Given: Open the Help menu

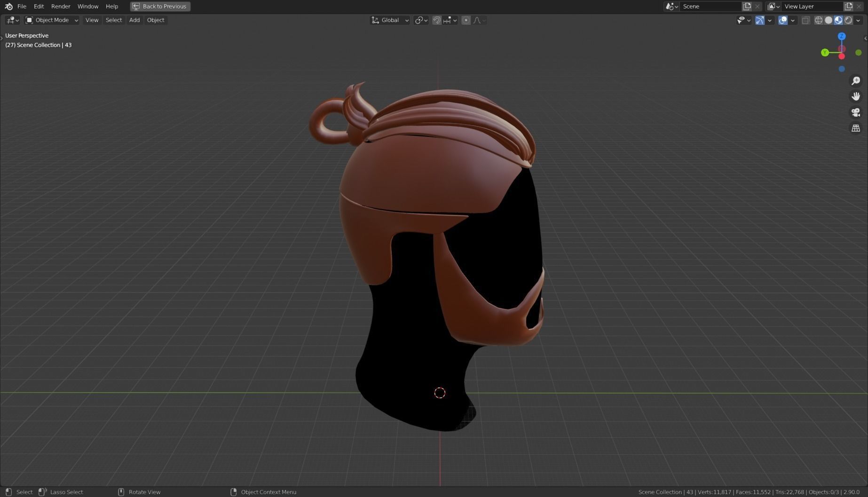Looking at the screenshot, I should tap(112, 7).
